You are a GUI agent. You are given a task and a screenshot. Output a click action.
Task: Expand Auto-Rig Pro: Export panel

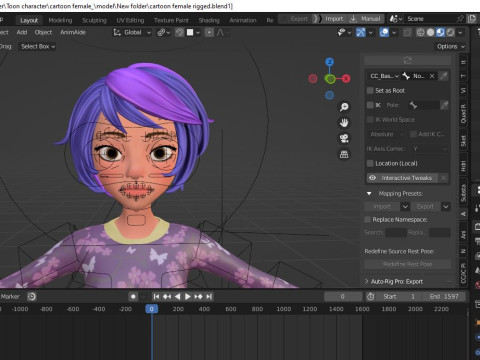click(367, 282)
